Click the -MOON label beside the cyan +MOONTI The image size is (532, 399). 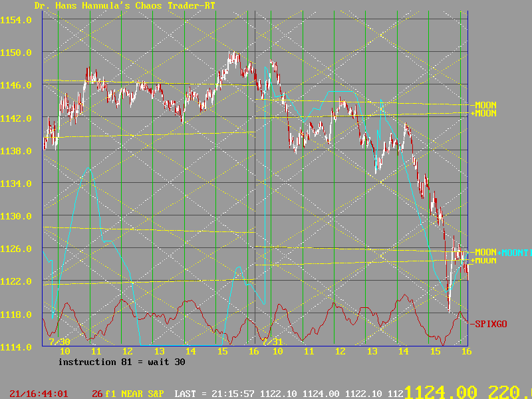tap(483, 252)
